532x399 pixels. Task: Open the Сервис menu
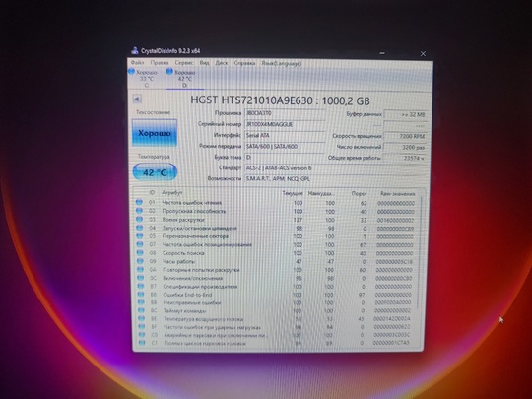coord(184,63)
